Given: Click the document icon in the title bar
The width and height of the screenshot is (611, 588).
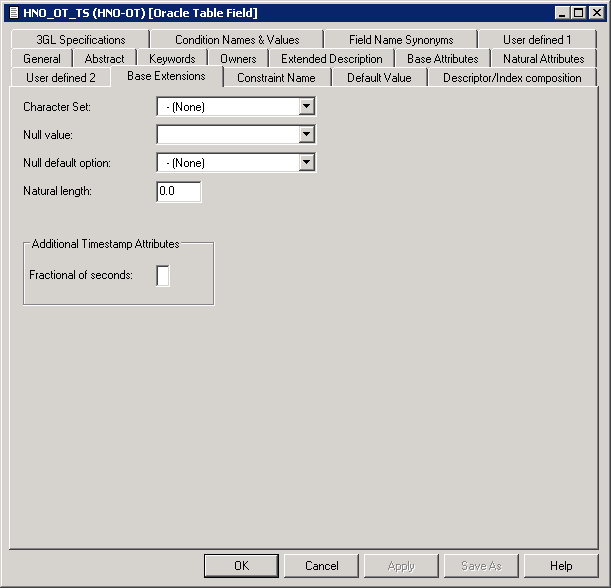Looking at the screenshot, I should 12,12.
